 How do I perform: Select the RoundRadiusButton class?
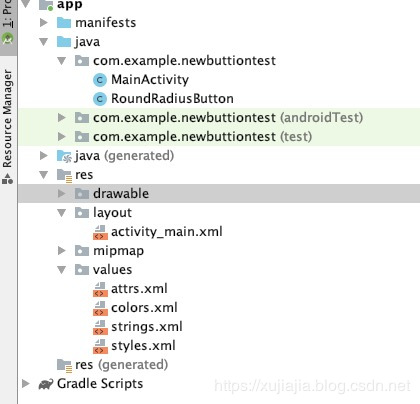tap(172, 99)
